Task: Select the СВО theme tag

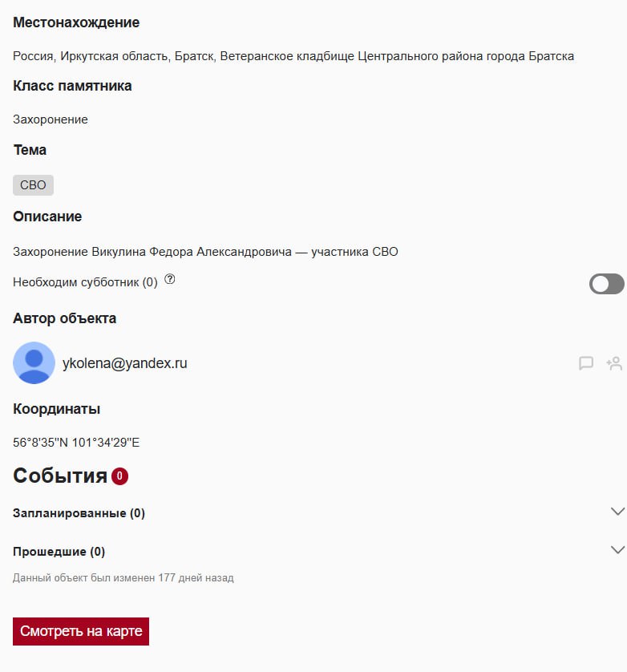Action: click(x=33, y=185)
